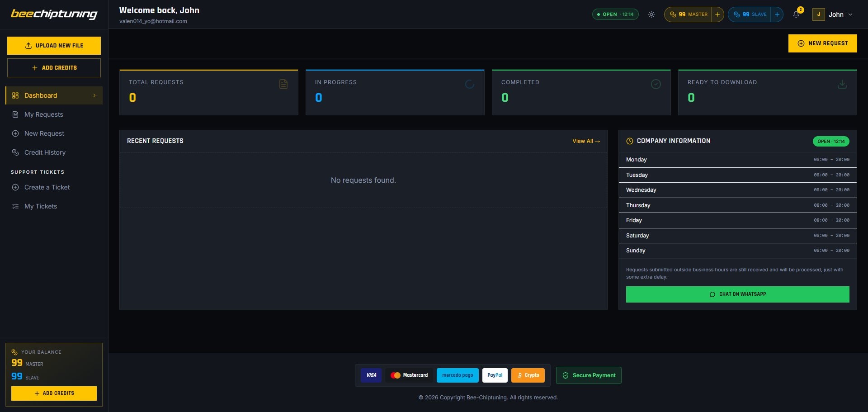The image size is (868, 412).
Task: Click the Wednesday hours row
Action: click(x=738, y=190)
